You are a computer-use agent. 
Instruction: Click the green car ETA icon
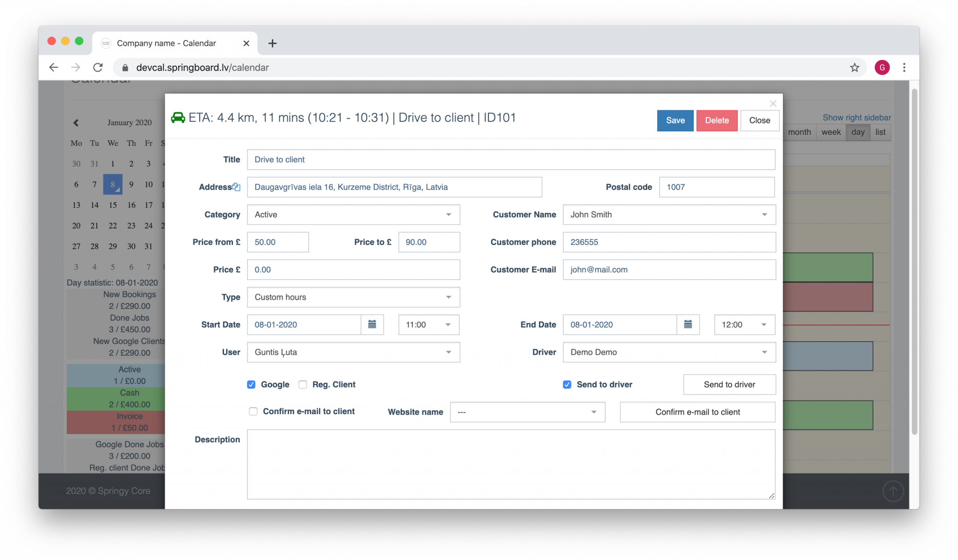pyautogui.click(x=178, y=118)
